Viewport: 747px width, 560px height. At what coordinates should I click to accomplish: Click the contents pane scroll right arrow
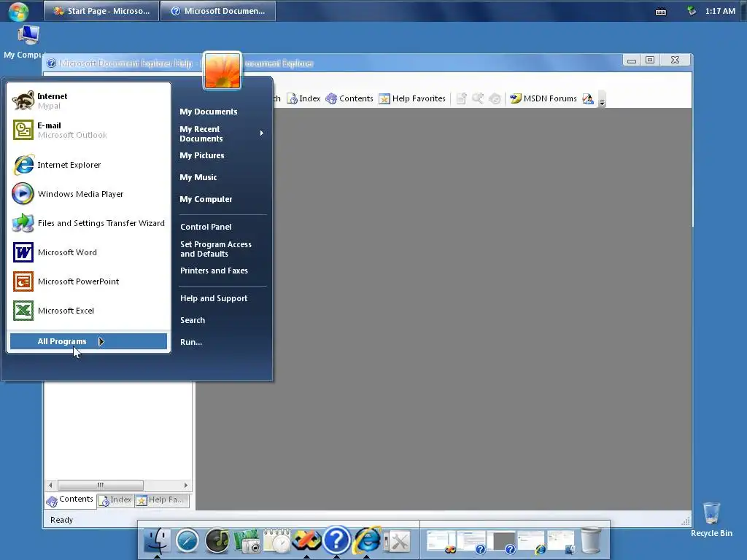186,485
